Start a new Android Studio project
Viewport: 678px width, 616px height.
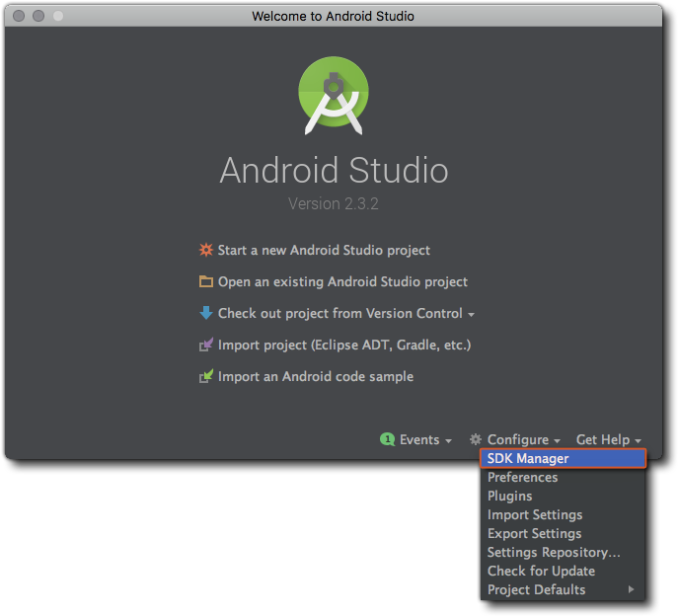(x=324, y=250)
